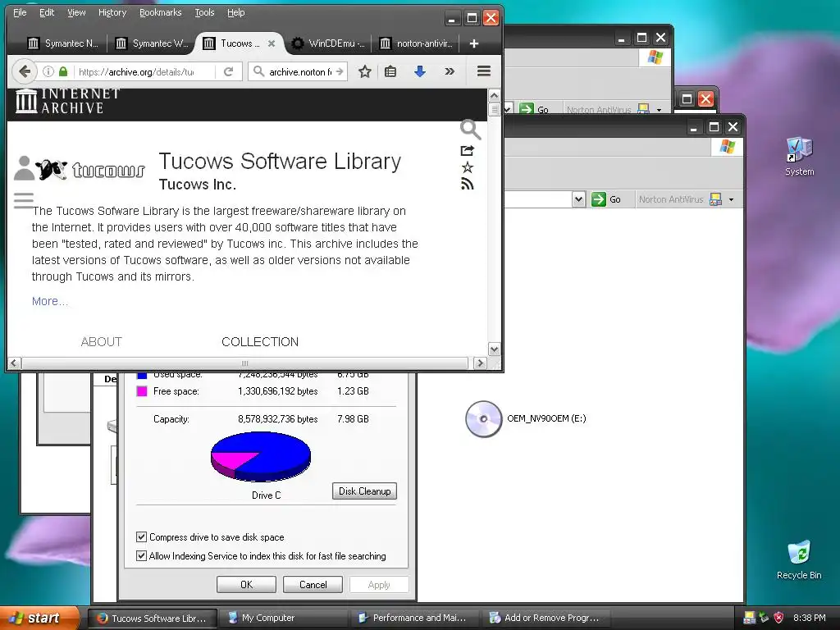Open the Recycle Bin
This screenshot has height=630, width=840.
point(799,559)
